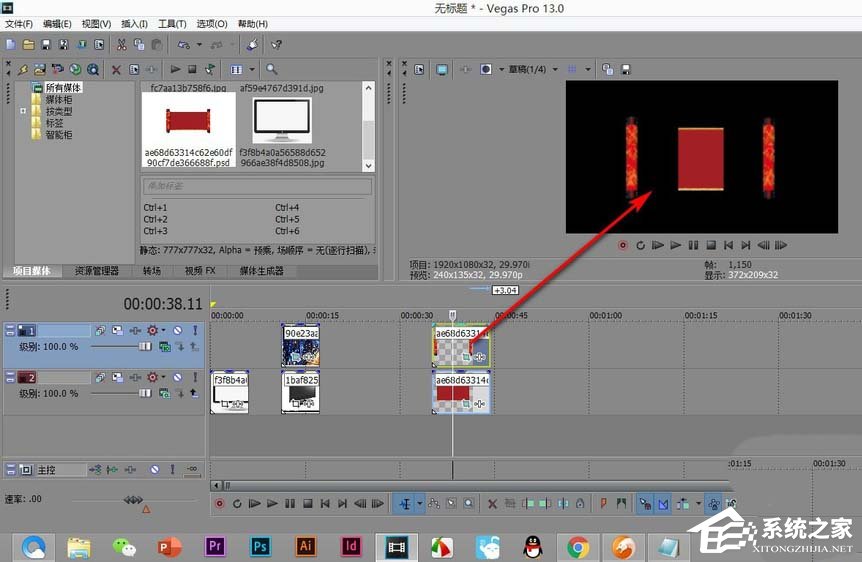Click the Import Media icon in project media toolbar
Screen dimensions: 862x562
[x=39, y=70]
